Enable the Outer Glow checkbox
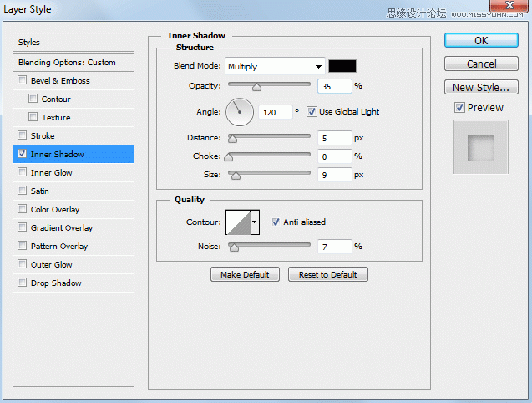Viewport: 532px width, 403px height. coord(22,263)
